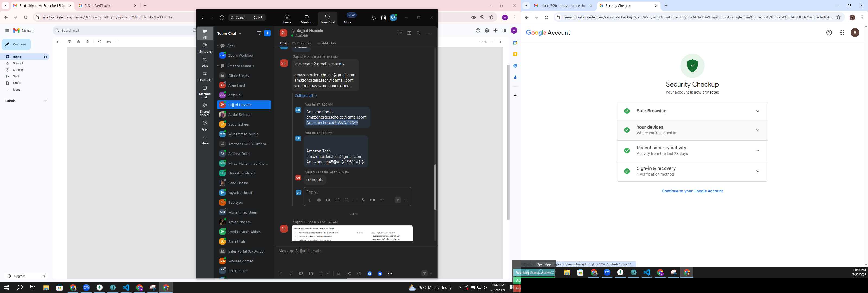Click the Zoom UR profile avatar
Viewport: 868px width, 293px height.
(x=393, y=18)
